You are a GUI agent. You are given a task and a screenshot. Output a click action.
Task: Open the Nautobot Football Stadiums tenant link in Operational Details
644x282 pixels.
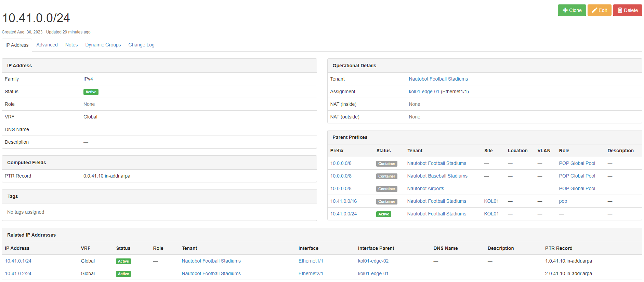tap(438, 79)
